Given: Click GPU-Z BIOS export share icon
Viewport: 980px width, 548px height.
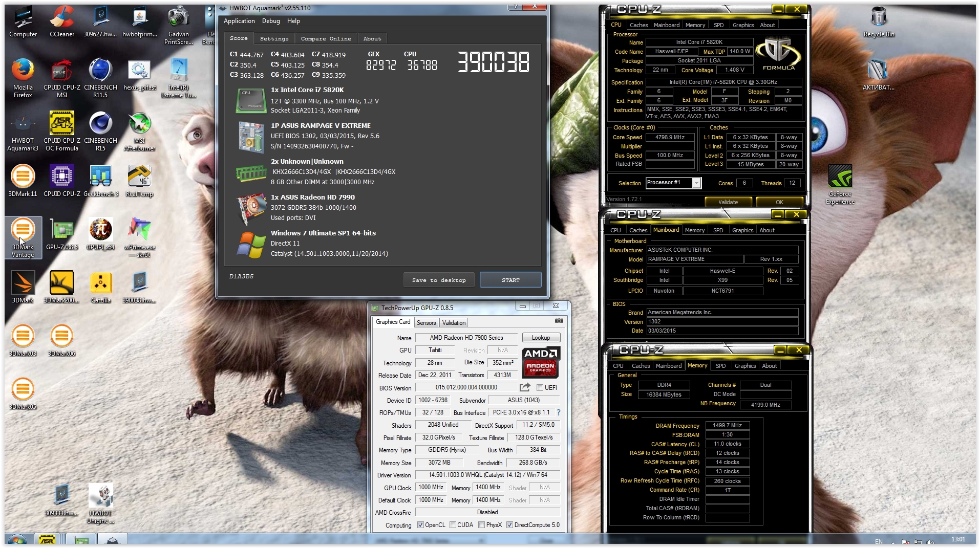Looking at the screenshot, I should coord(525,387).
